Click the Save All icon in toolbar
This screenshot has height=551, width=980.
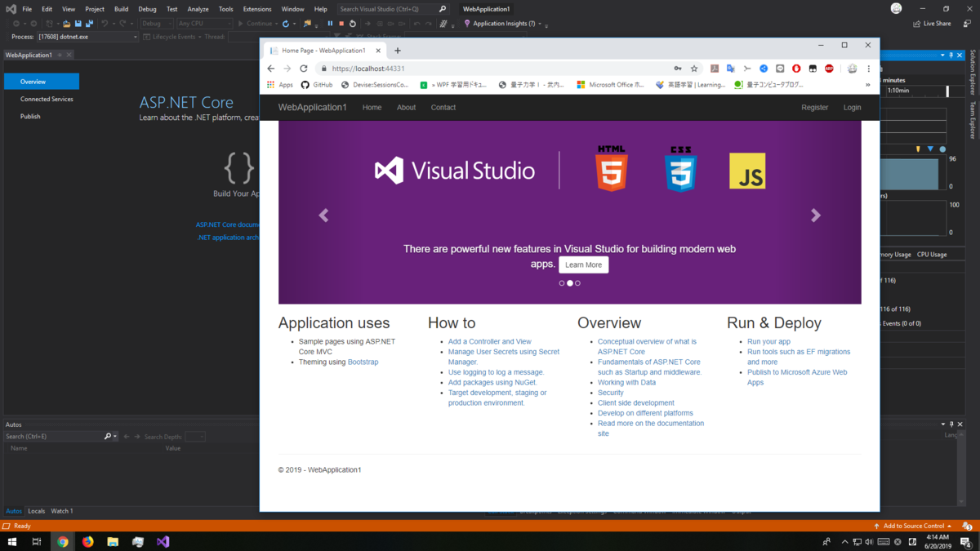click(88, 24)
